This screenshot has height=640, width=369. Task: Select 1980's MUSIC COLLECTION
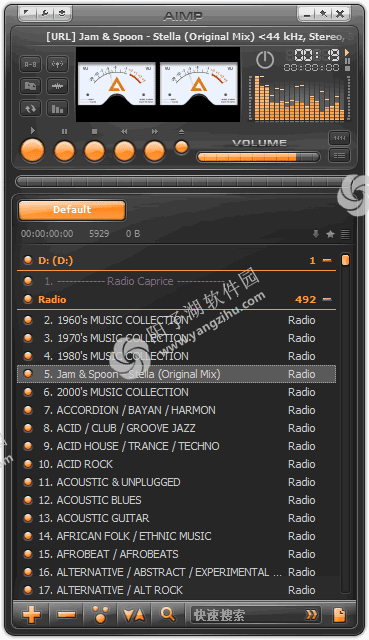point(176,356)
